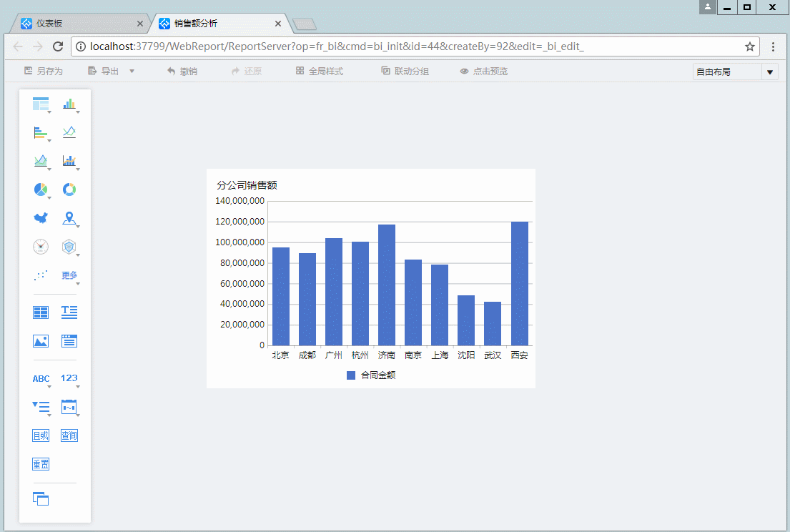
Task: Select the combination bar-line chart component
Action: pyautogui.click(x=69, y=161)
